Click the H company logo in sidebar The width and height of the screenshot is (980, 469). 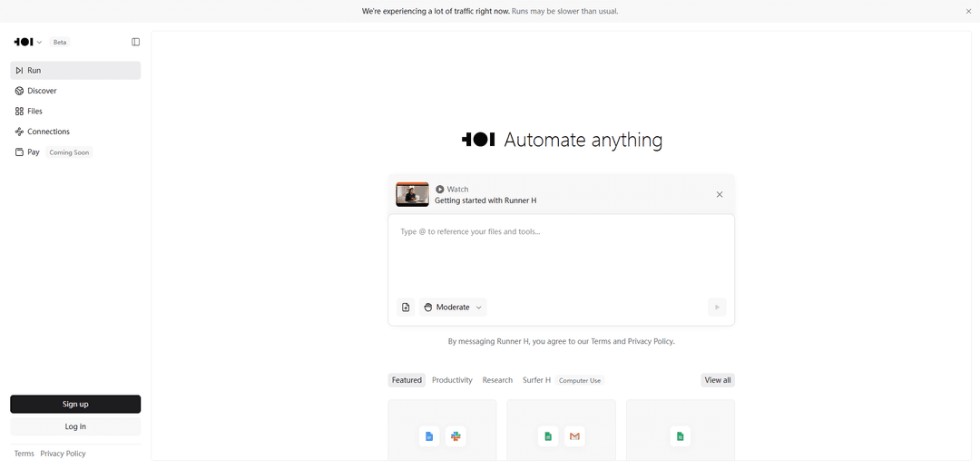point(23,42)
